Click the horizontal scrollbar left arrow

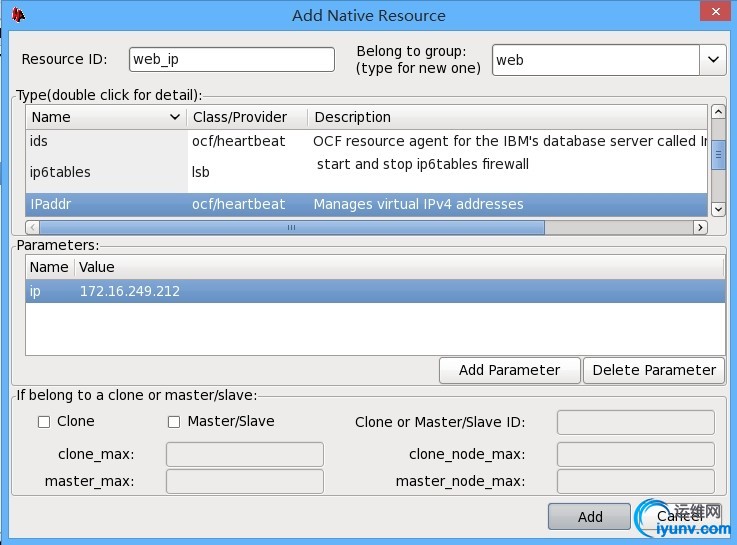32,227
